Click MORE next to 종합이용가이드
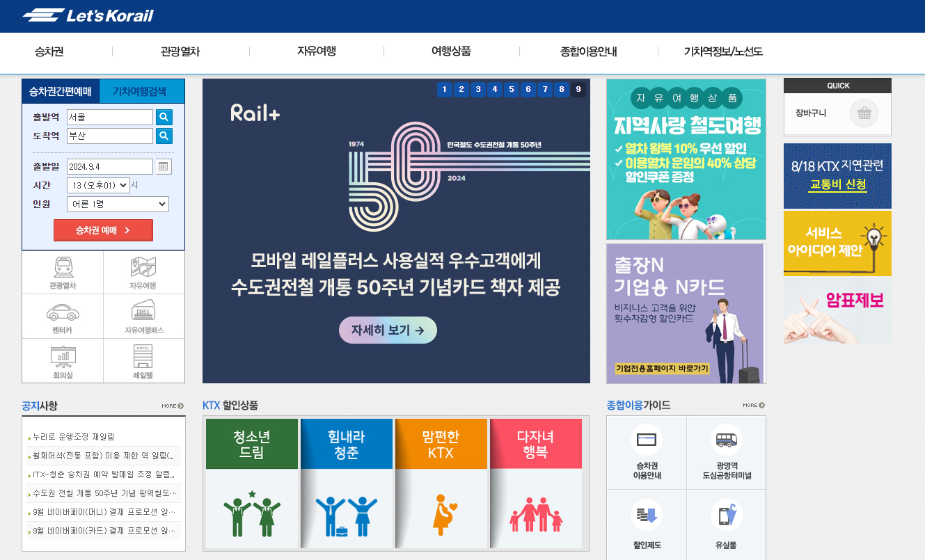The width and height of the screenshot is (925, 560). point(754,405)
